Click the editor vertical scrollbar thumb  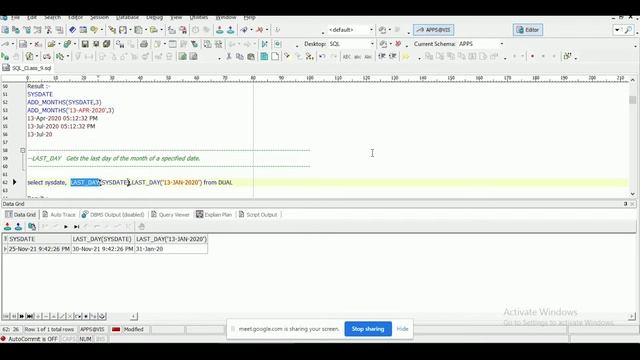[633, 100]
